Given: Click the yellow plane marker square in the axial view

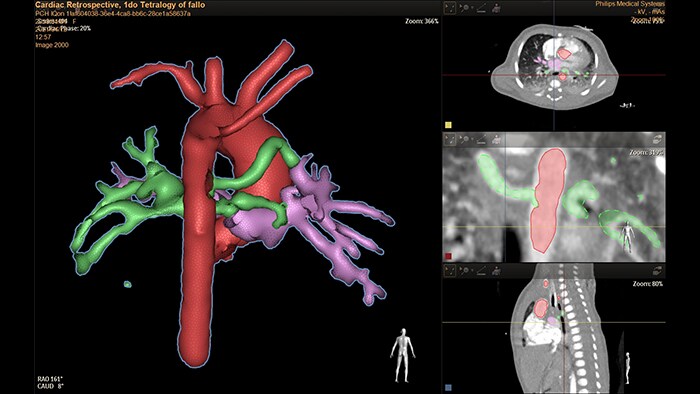Looking at the screenshot, I should (448, 125).
